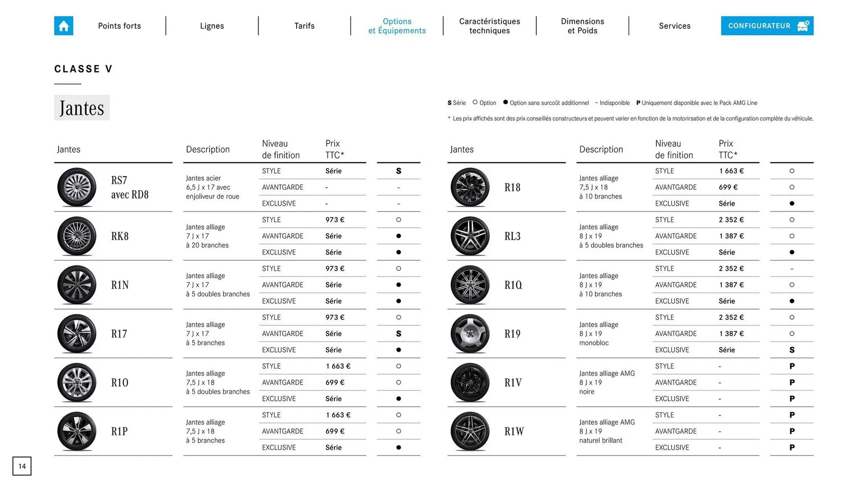Image resolution: width=868 pixels, height=488 pixels.
Task: Open the Dimensions et Poids section
Action: click(582, 26)
